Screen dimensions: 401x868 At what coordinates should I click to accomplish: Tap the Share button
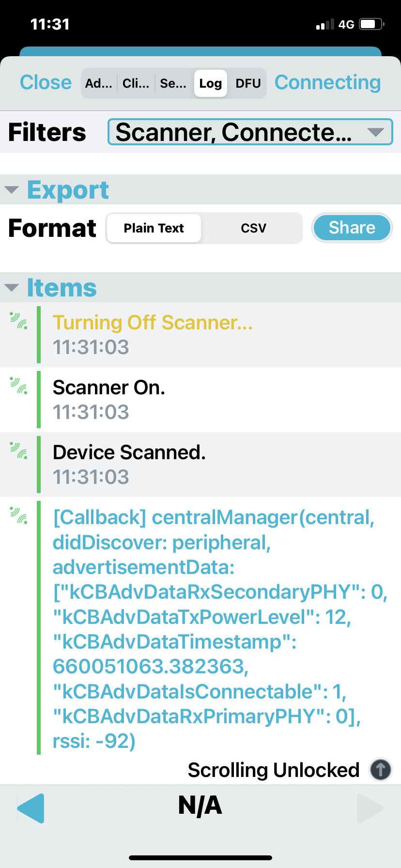352,228
